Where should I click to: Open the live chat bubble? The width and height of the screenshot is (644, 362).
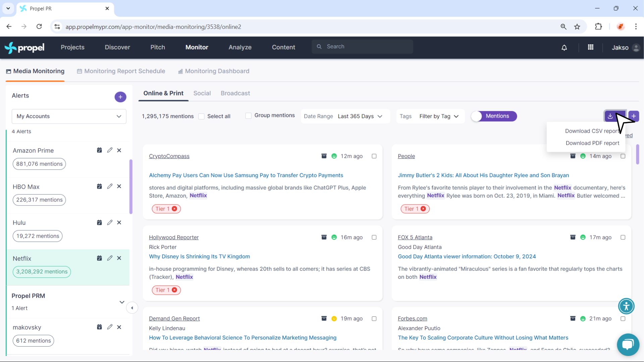click(x=628, y=344)
